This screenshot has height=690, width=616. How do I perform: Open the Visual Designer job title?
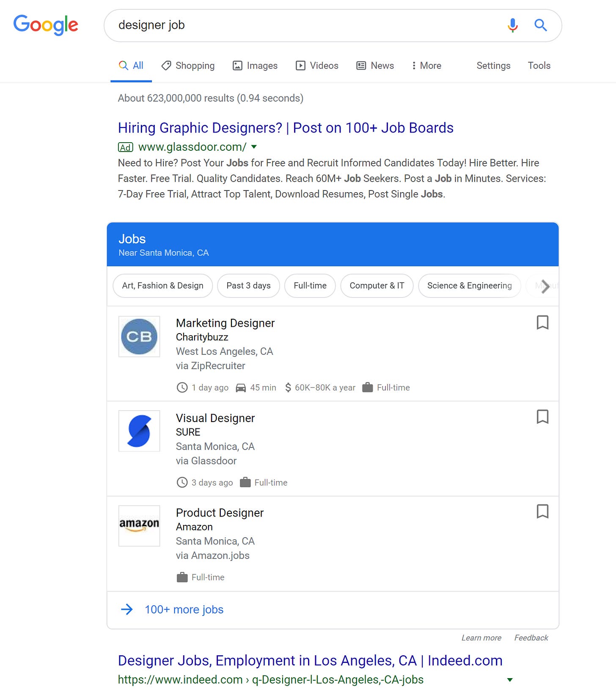(215, 418)
